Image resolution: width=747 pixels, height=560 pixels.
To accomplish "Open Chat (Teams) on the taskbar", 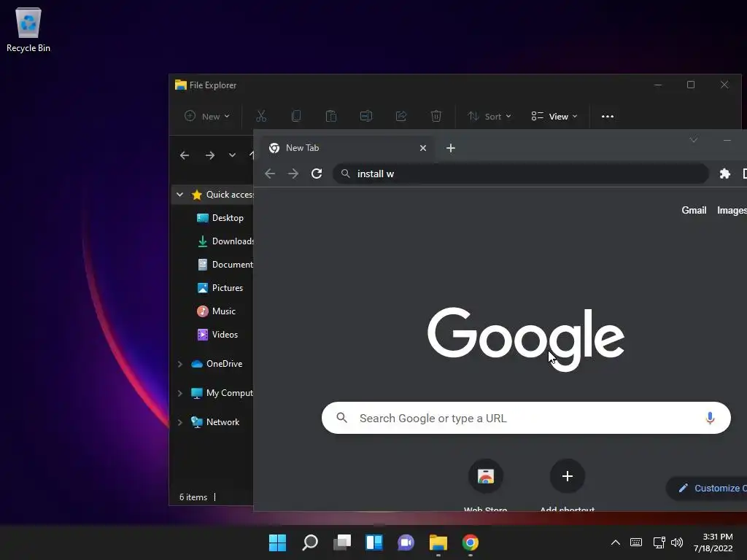I will pos(406,542).
